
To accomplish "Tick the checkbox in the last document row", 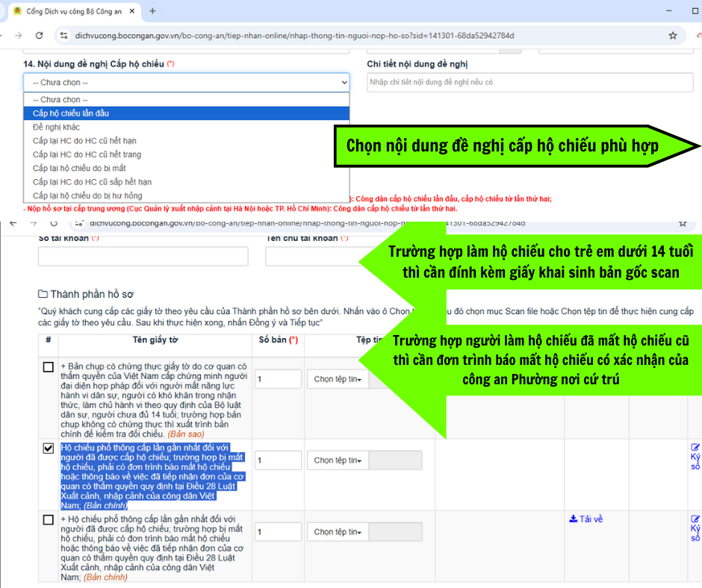I will tap(49, 520).
